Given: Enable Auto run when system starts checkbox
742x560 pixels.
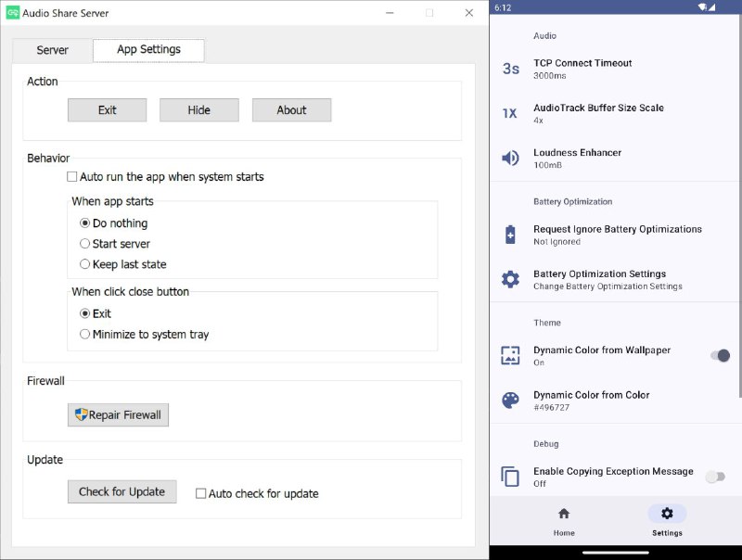Looking at the screenshot, I should coord(72,177).
